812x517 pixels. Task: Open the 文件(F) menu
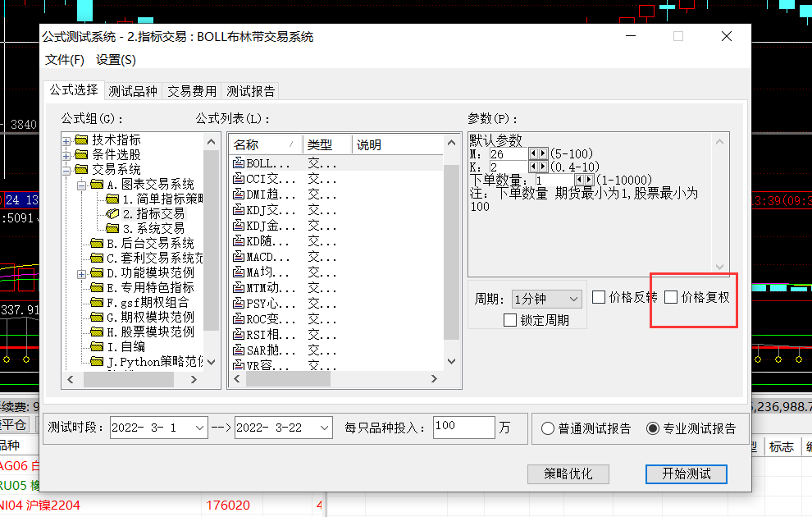click(65, 60)
